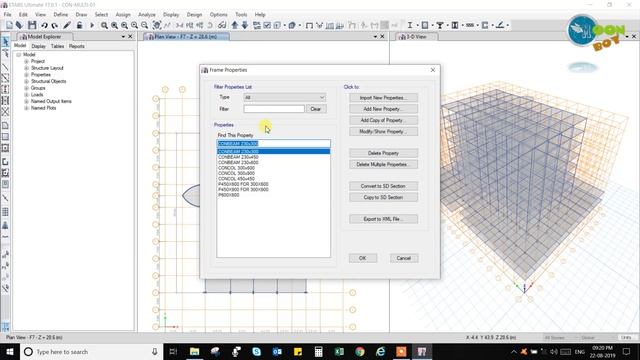Screen dimensions: 640x360
Task: Click the I-section frame property toolbar icon
Action: [410, 25]
